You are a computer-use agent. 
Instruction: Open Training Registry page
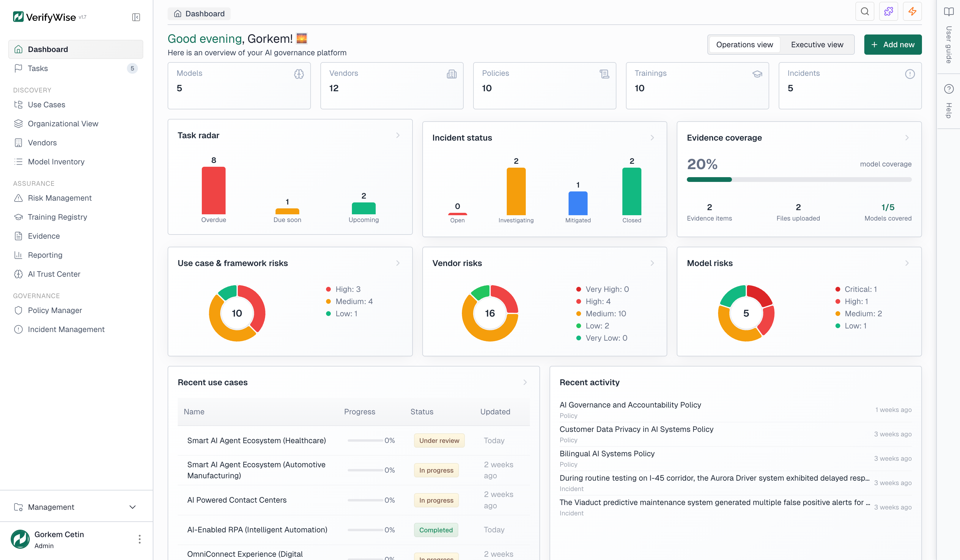click(x=76, y=217)
